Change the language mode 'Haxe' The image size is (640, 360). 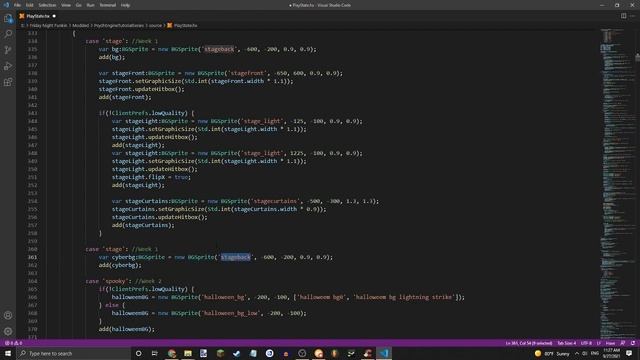pos(610,343)
